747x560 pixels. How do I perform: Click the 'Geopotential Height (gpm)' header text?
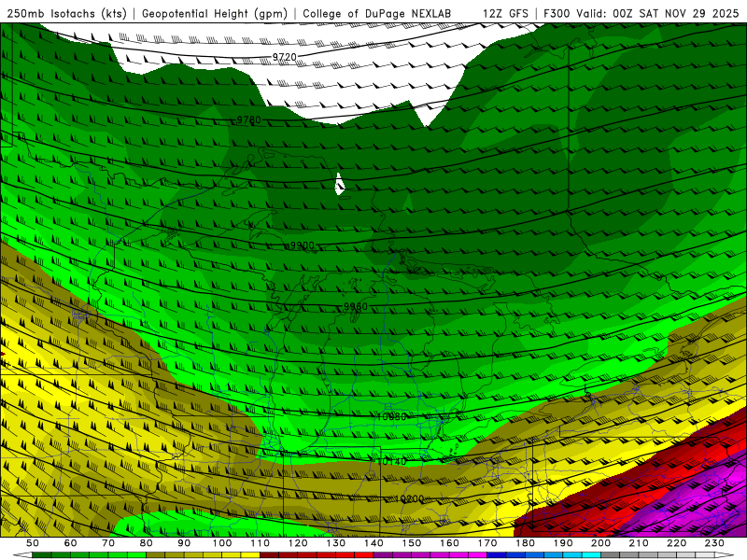point(215,13)
